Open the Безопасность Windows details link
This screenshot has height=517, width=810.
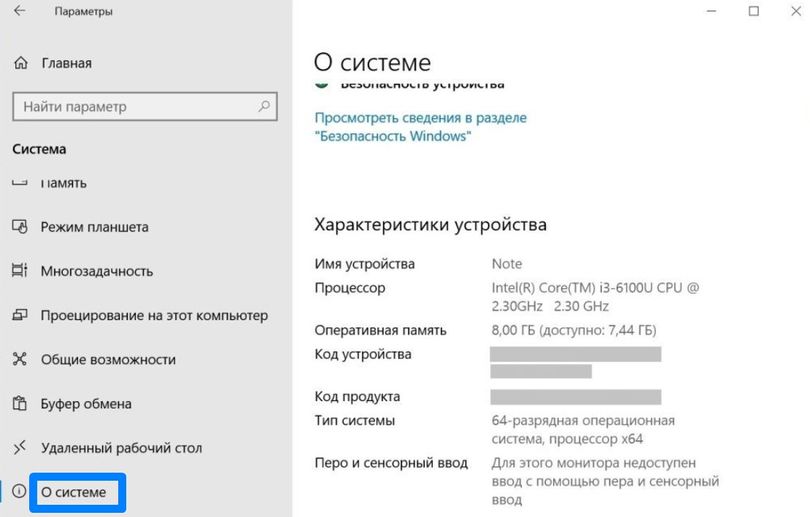(x=420, y=126)
